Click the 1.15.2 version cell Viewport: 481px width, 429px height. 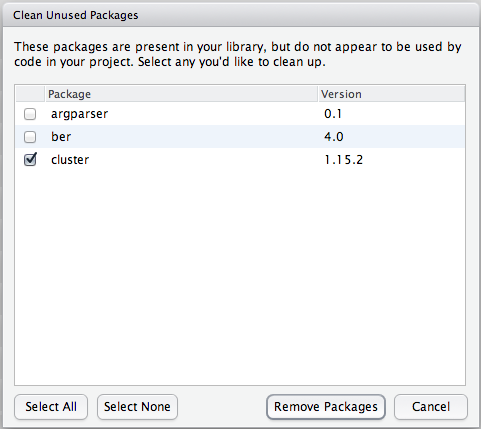click(343, 160)
